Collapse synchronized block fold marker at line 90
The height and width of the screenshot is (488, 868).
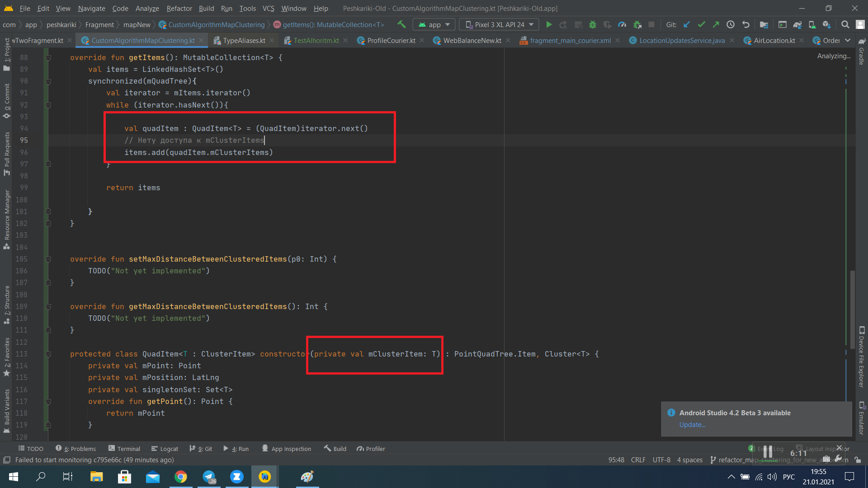click(x=48, y=81)
